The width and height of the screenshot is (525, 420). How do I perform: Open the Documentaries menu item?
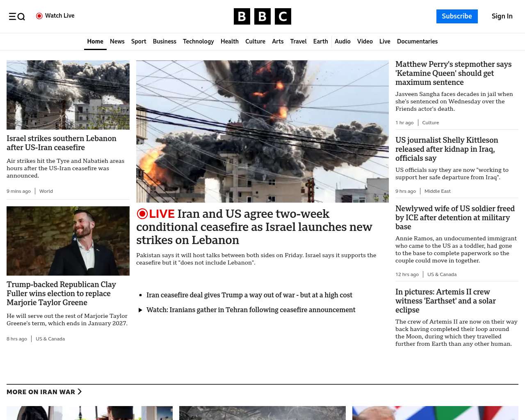417,41
